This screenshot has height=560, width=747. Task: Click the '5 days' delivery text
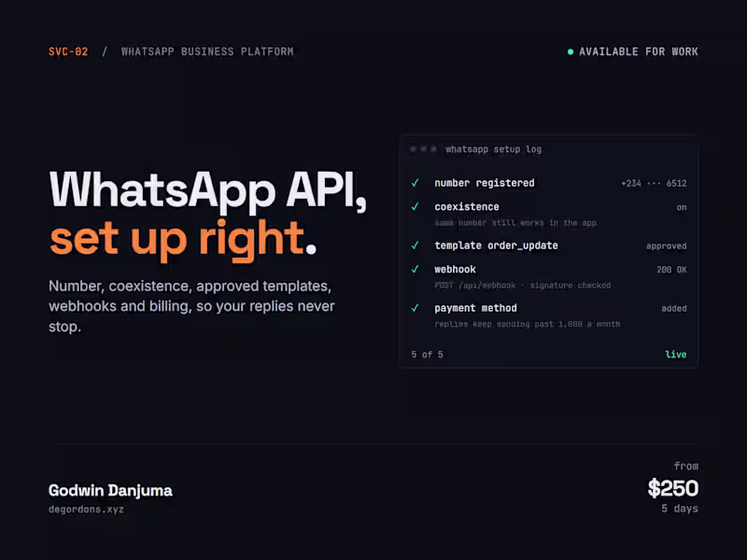680,509
